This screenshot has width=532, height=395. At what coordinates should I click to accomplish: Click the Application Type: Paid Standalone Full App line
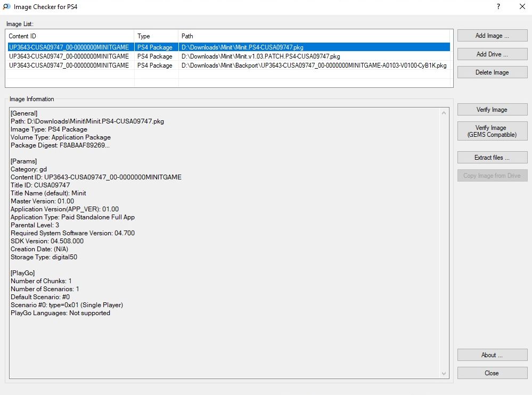tap(72, 217)
